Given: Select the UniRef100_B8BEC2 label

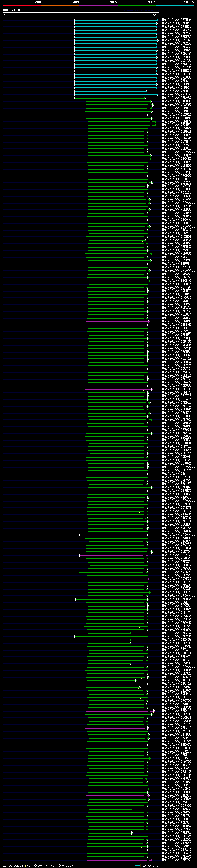Looking at the screenshot, I should (177, 71).
